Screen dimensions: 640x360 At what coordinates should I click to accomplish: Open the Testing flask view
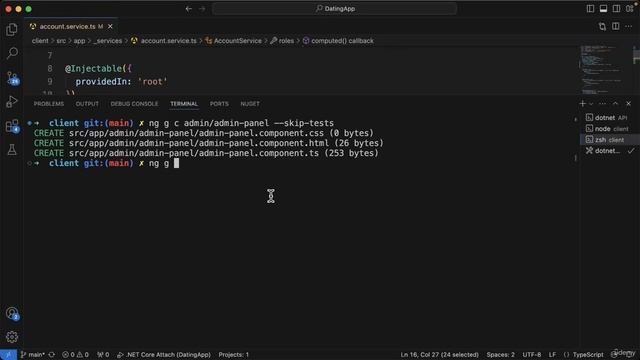[12, 150]
